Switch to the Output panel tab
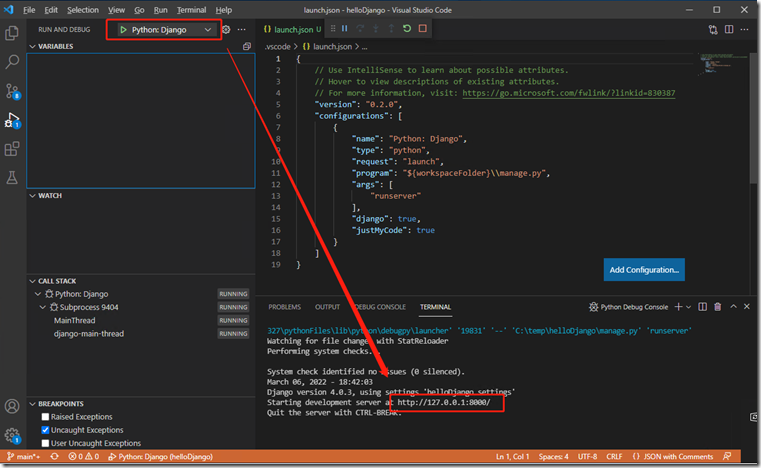Screen dimensions: 761x468 [327, 307]
